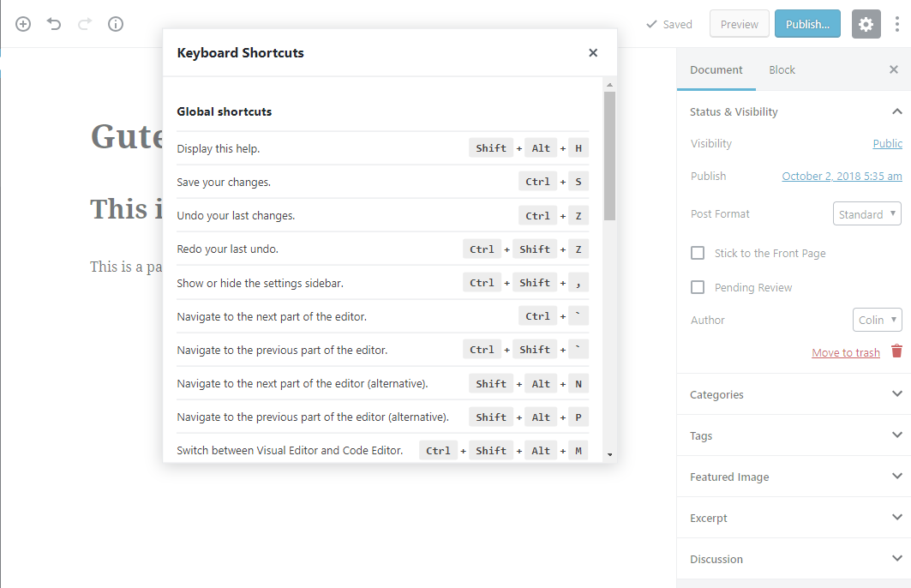
Task: Click the Public visibility link
Action: (x=887, y=144)
